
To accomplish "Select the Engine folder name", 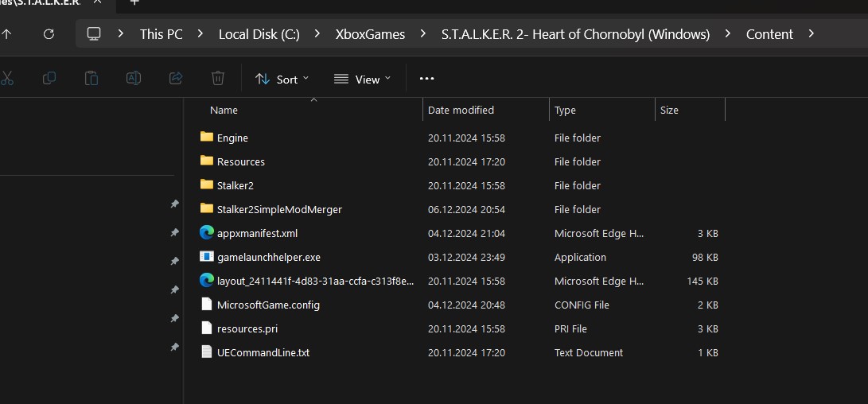I will pos(232,138).
